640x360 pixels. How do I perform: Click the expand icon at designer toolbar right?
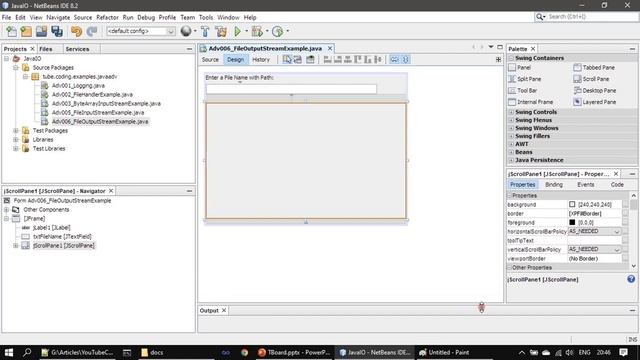point(498,60)
